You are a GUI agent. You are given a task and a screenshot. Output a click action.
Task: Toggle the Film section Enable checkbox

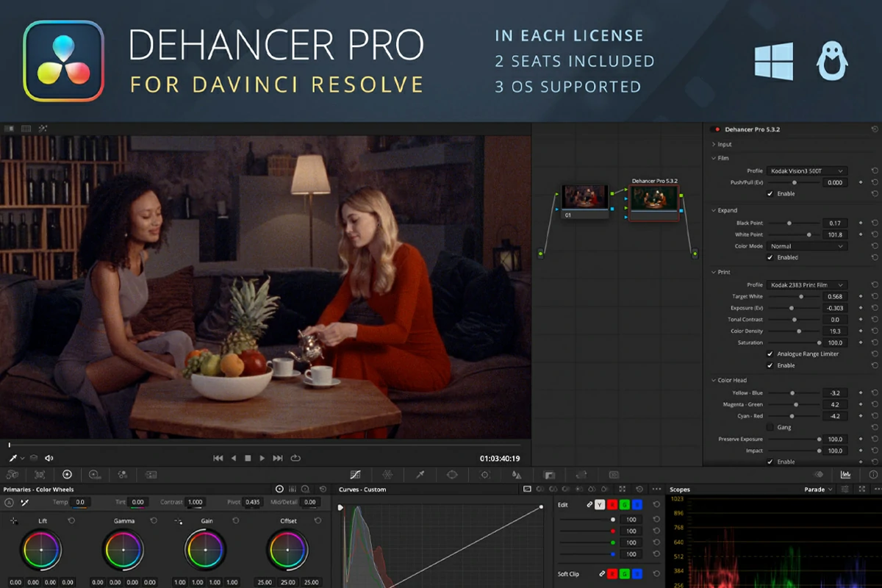click(770, 193)
